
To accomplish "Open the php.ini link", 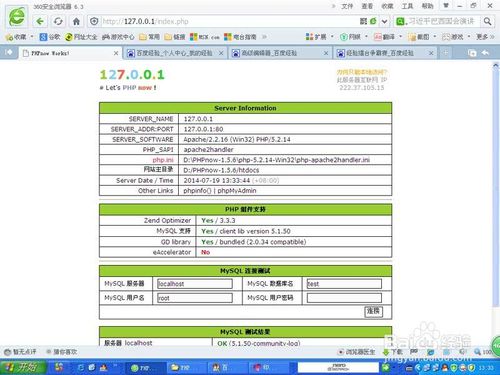I will [163, 160].
